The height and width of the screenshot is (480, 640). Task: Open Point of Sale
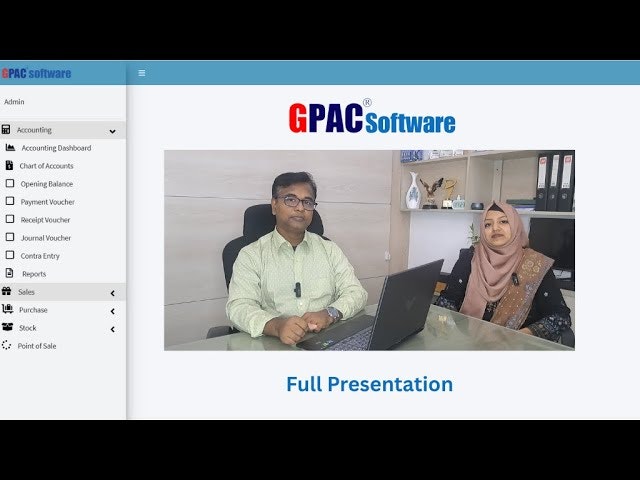pos(37,346)
